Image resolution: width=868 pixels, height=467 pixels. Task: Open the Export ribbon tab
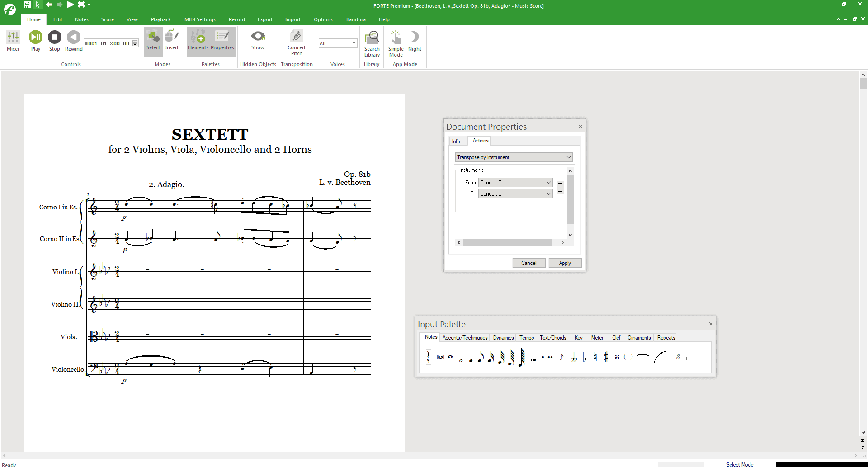point(265,19)
